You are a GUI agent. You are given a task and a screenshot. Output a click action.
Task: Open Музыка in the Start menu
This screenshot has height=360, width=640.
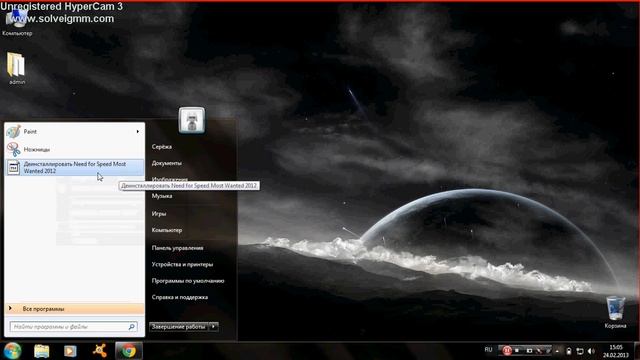click(162, 196)
